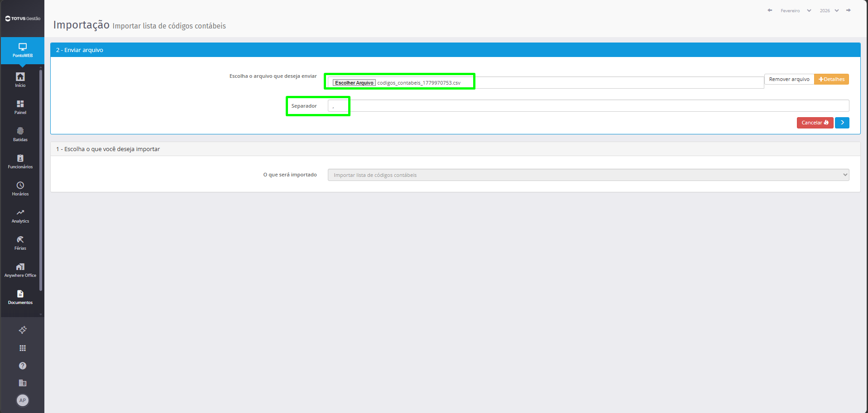
Task: Open the help question mark icon
Action: (x=23, y=366)
